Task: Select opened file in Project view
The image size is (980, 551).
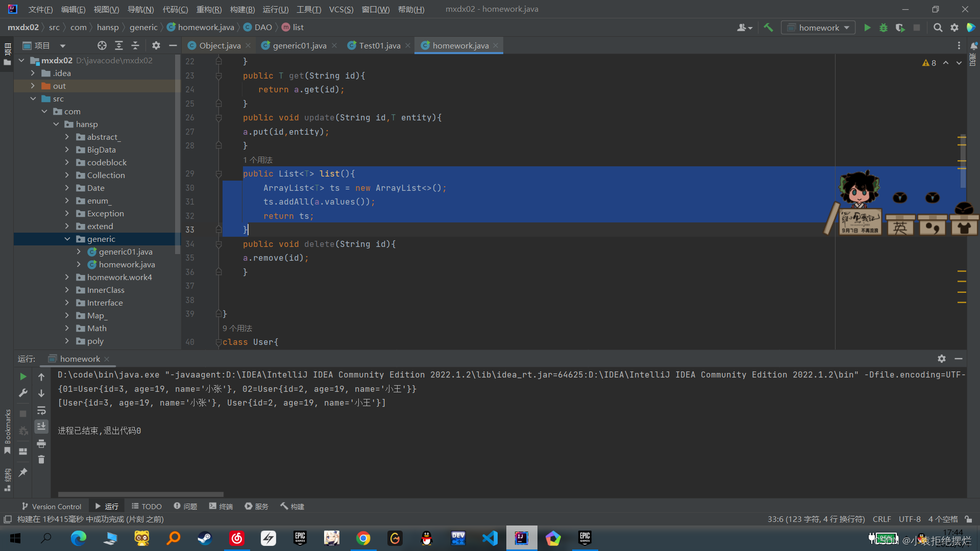Action: (x=102, y=45)
